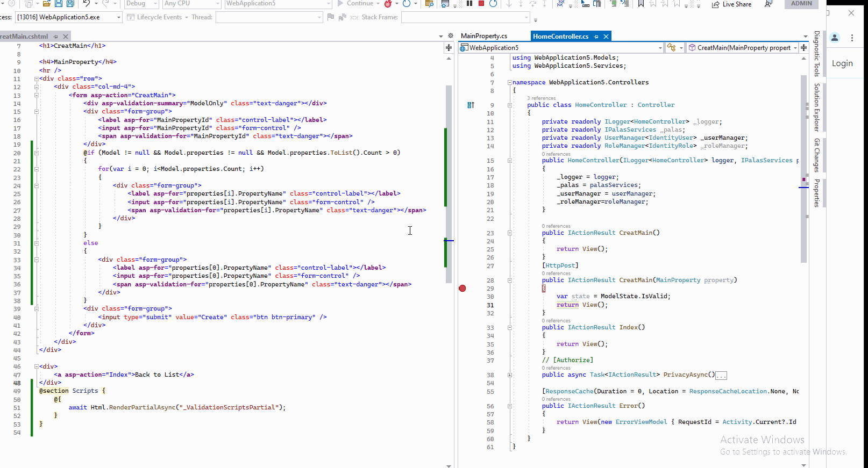Open the Diagnostic Tools side tab
868x468 pixels.
817,54
